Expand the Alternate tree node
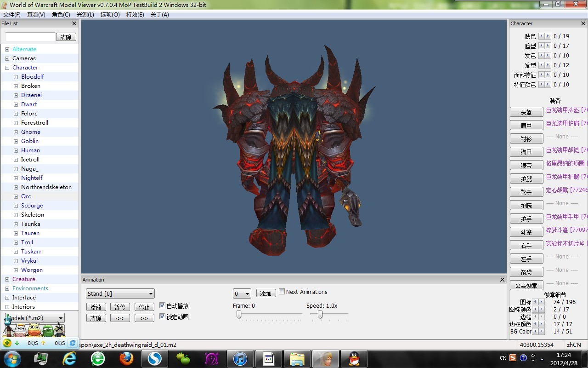This screenshot has height=368, width=588. [7, 49]
